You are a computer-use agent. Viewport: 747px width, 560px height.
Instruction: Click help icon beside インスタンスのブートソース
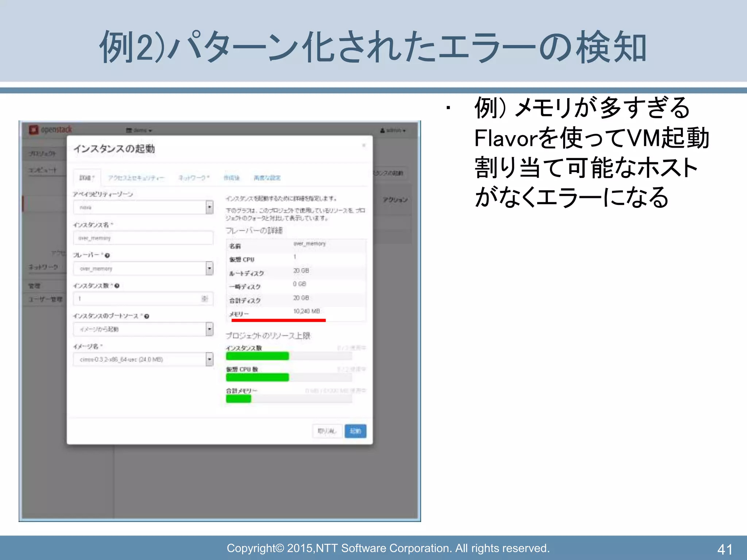[147, 316]
